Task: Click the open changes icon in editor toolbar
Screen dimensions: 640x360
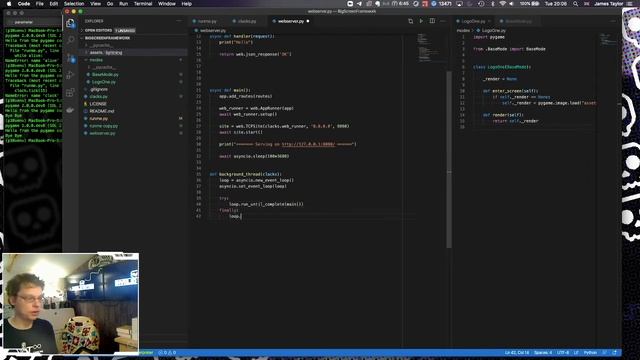Action: [411, 21]
